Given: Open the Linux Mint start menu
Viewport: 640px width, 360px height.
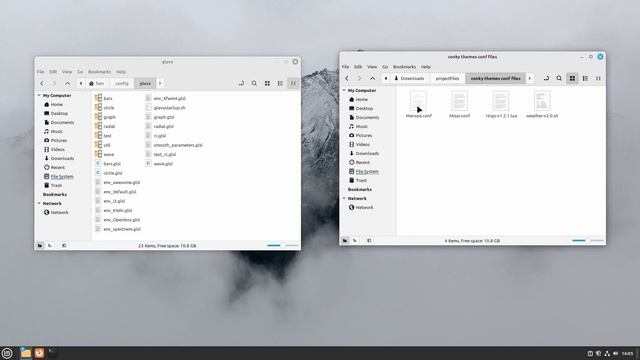Looking at the screenshot, I should click(7, 353).
